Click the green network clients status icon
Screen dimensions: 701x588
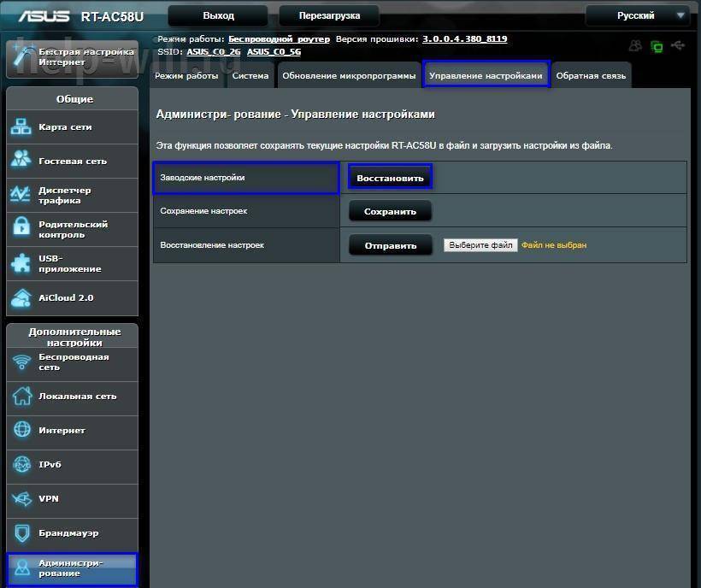pos(657,46)
